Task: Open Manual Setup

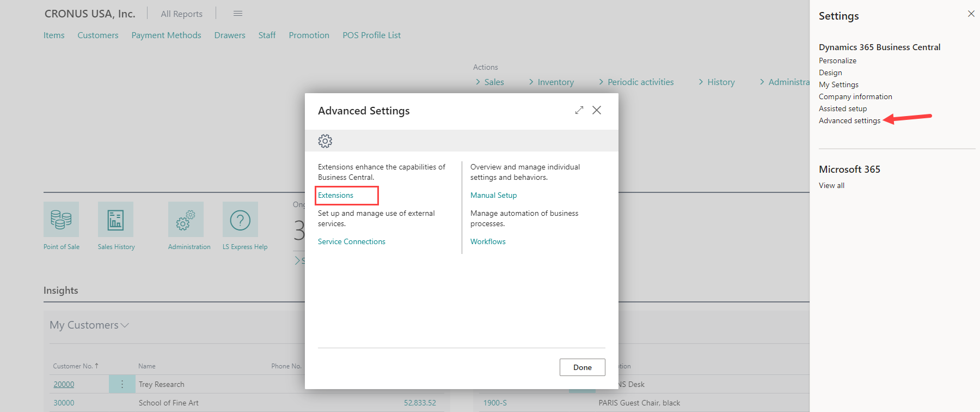Action: 494,195
